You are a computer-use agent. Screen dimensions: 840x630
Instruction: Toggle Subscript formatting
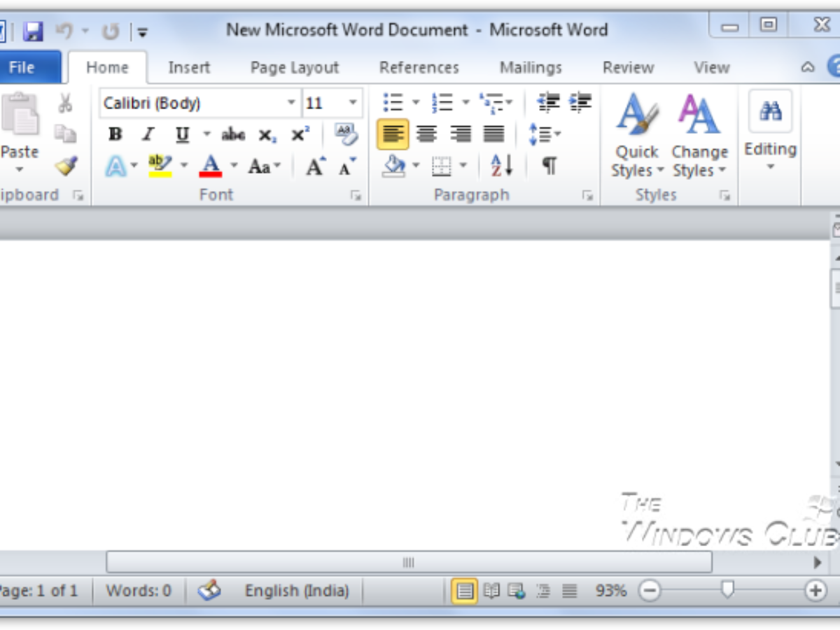coord(267,134)
